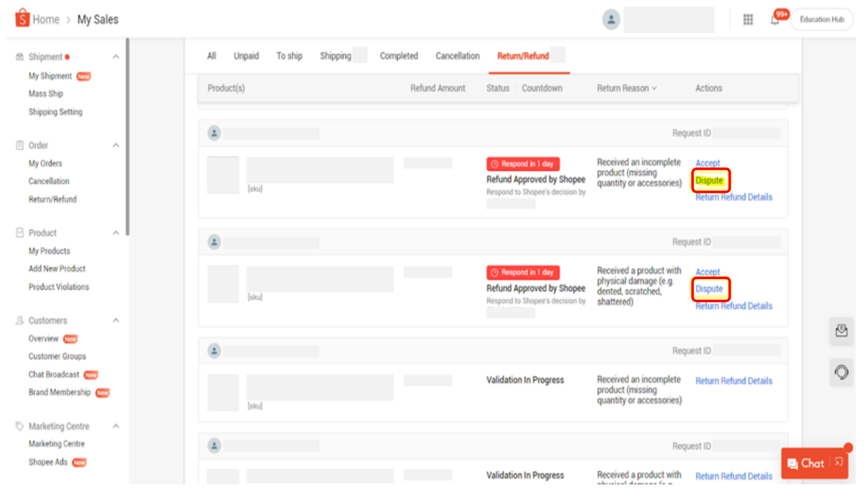Select My Orders in the sidebar
The width and height of the screenshot is (868, 497).
coord(45,163)
